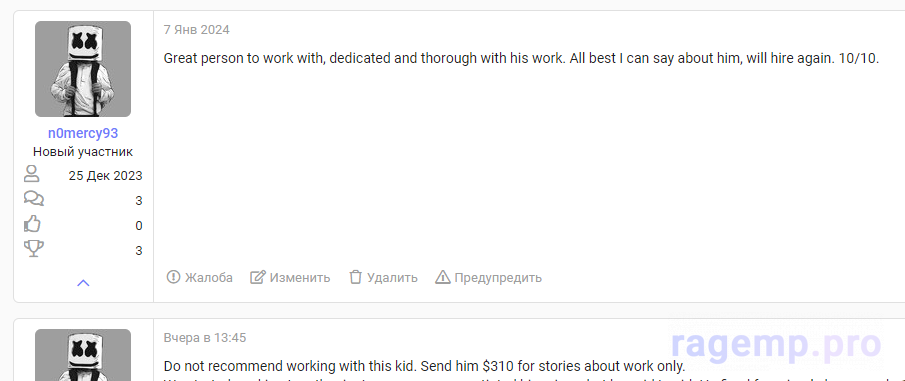The width and height of the screenshot is (905, 381).
Task: Click the member join date person icon
Action: tap(32, 174)
